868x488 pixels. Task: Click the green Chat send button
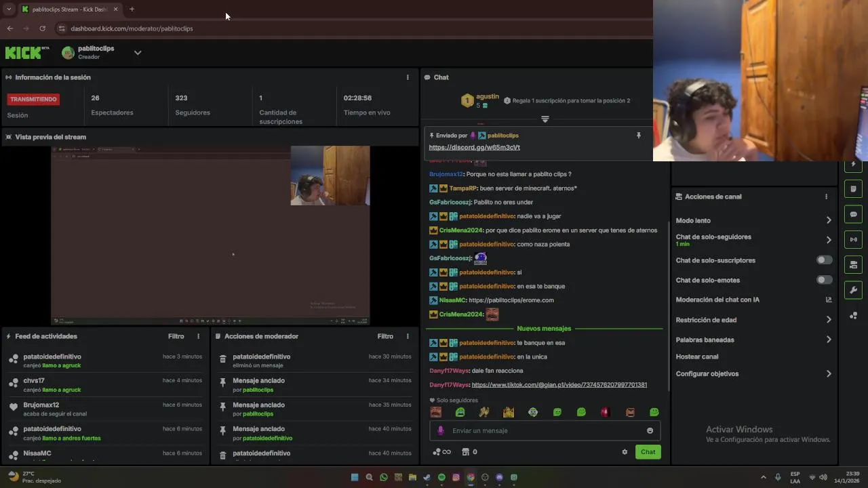click(648, 452)
